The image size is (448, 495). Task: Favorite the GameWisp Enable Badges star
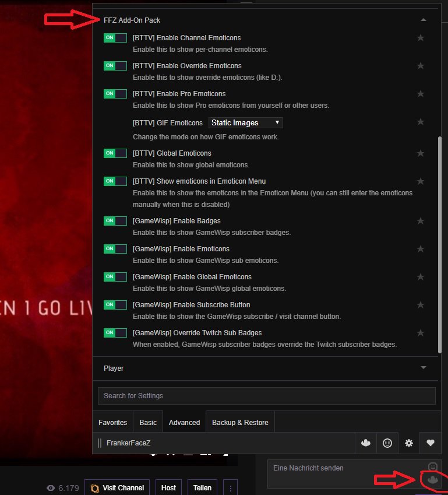420,221
